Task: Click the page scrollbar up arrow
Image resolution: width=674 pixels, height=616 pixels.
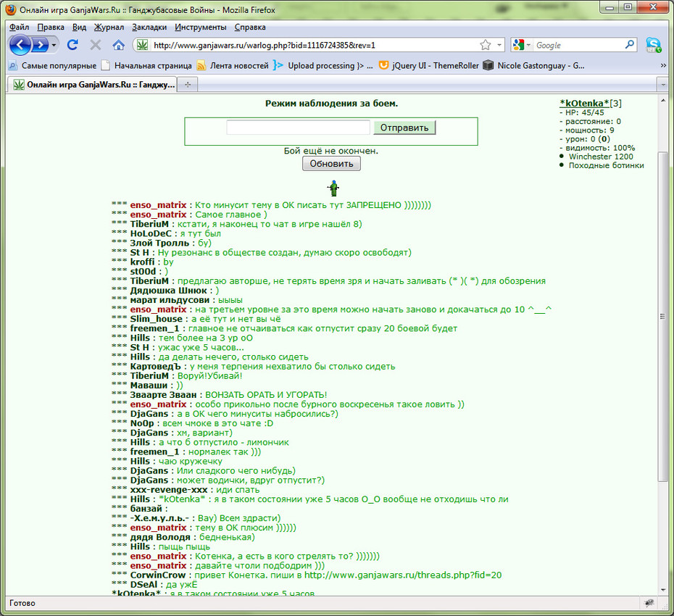Action: pos(663,101)
